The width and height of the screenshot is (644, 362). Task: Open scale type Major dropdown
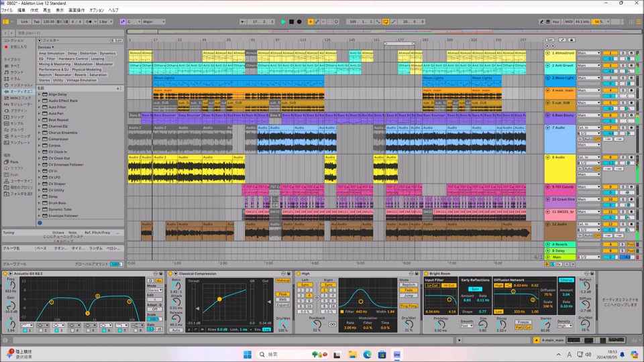point(154,21)
